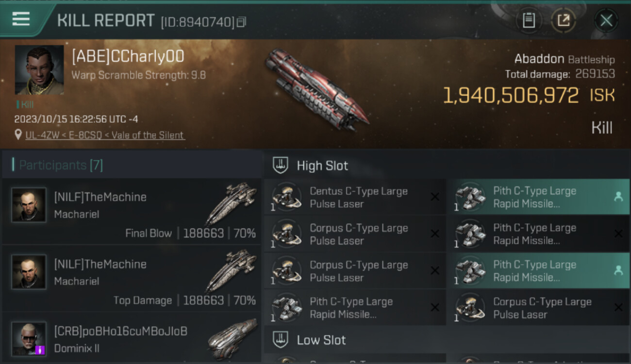Click person icon on first Pith Rapid Missile

pyautogui.click(x=618, y=197)
